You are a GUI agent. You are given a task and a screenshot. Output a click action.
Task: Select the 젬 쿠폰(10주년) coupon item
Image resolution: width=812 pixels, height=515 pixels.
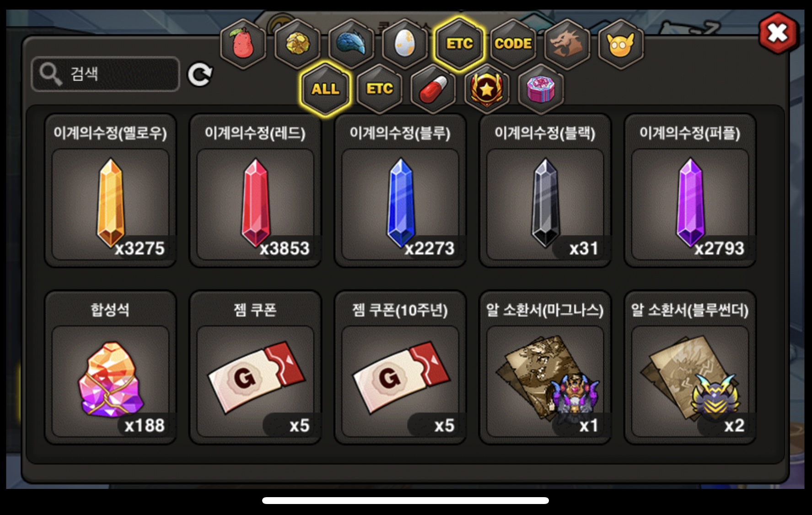click(400, 368)
